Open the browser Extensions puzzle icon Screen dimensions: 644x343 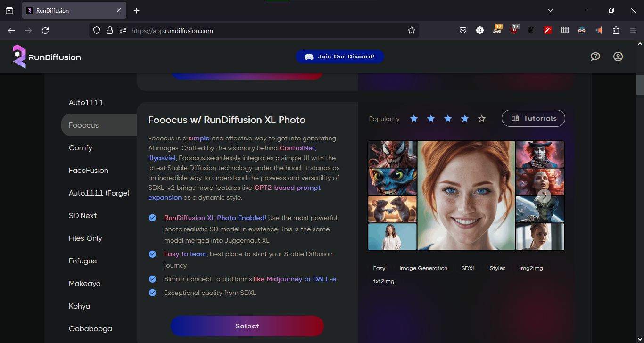(616, 31)
